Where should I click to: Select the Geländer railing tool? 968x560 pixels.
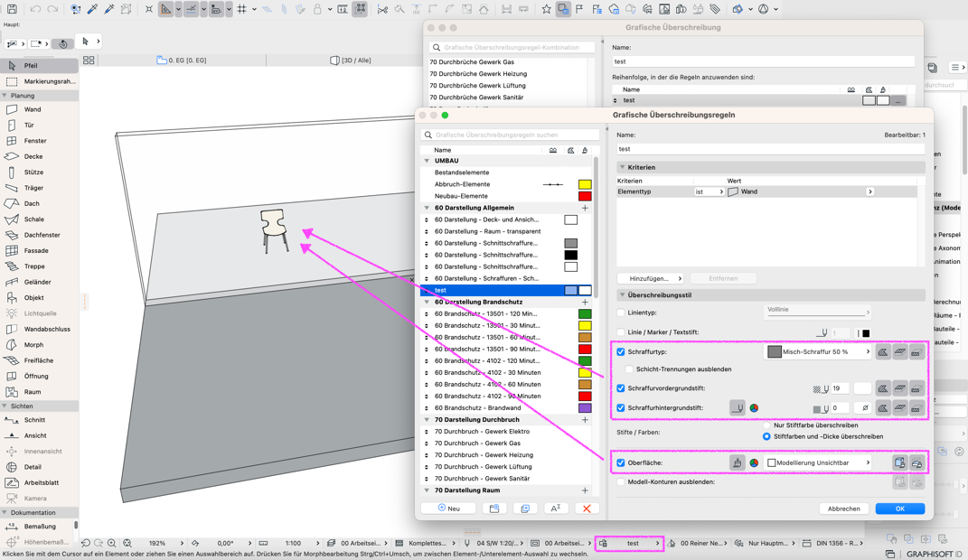(x=40, y=282)
